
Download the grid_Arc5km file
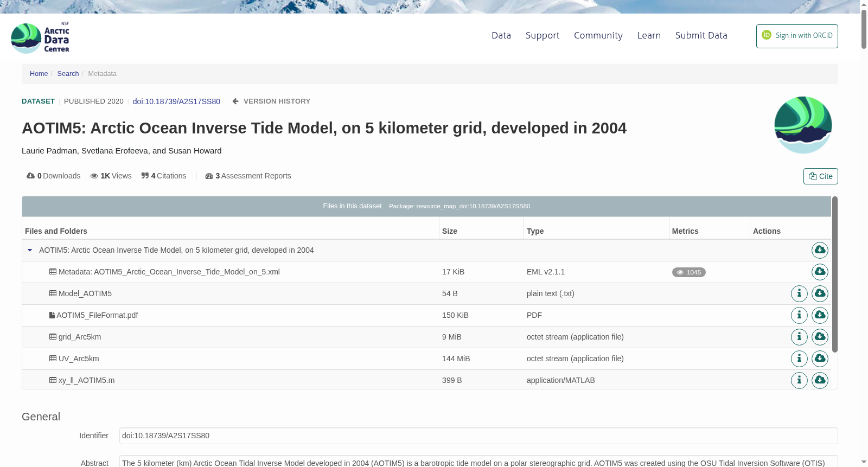[x=820, y=337]
